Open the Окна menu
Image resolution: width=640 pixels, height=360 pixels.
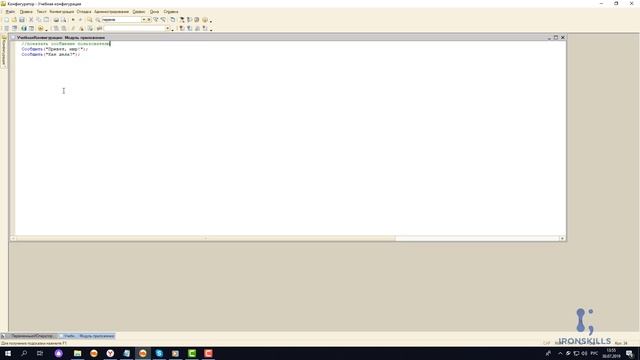[154, 12]
